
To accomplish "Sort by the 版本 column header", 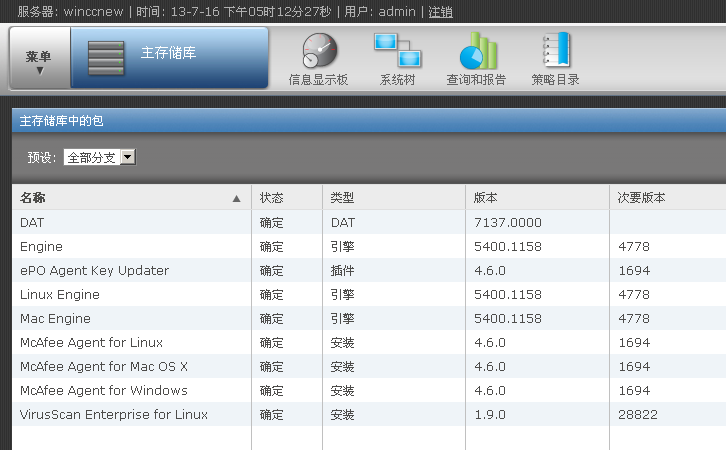I will pyautogui.click(x=537, y=198).
